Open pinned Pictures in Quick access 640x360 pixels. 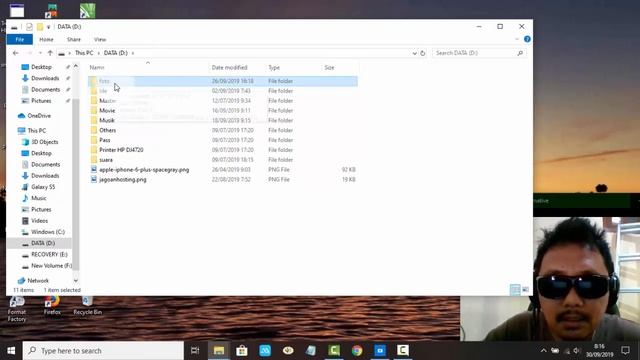[41, 101]
